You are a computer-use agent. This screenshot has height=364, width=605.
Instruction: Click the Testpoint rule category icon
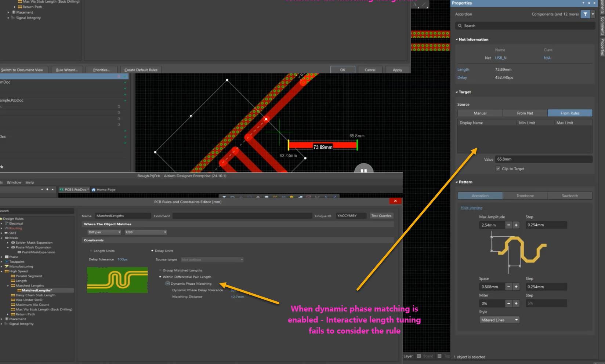(7, 262)
